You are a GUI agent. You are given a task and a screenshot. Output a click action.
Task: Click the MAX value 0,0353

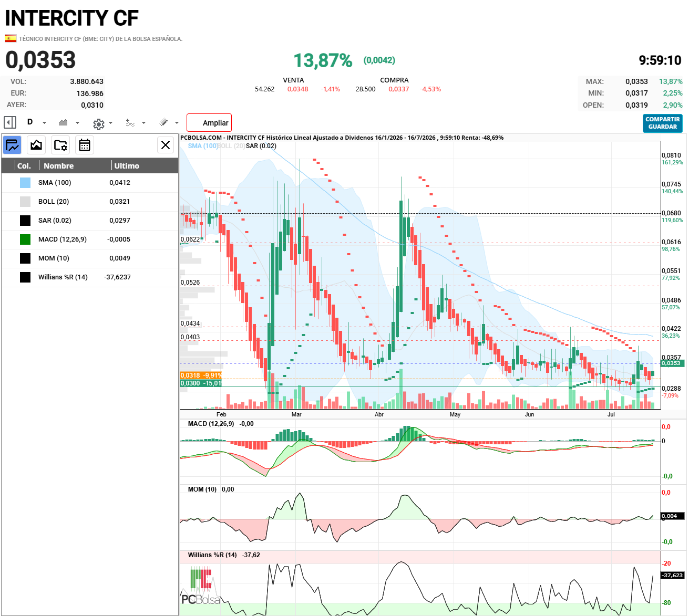(636, 81)
